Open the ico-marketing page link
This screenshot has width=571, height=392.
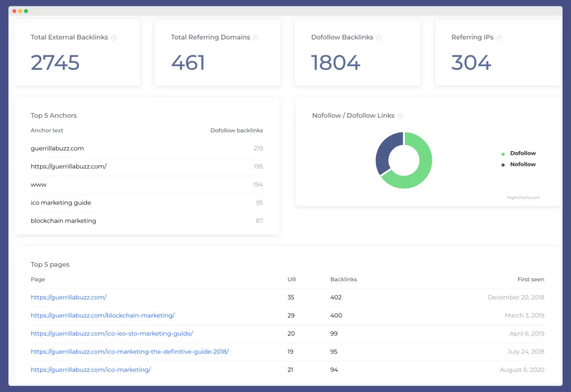(91, 369)
